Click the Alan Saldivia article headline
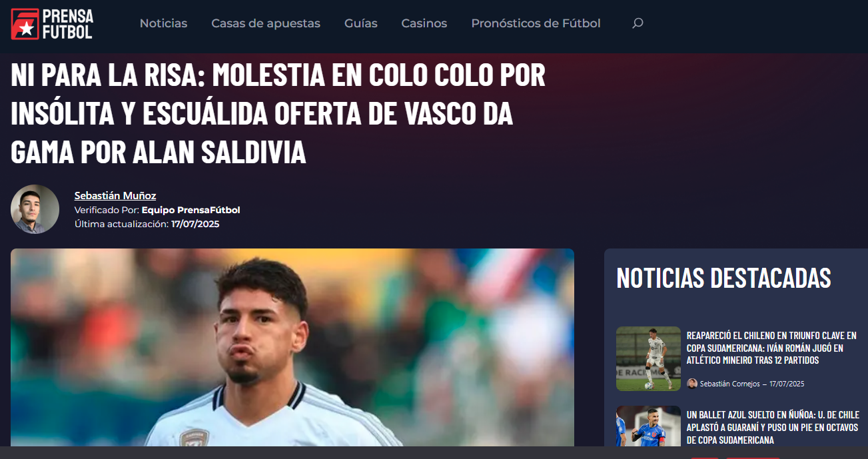Screen dimensions: 868x459 tap(278, 114)
